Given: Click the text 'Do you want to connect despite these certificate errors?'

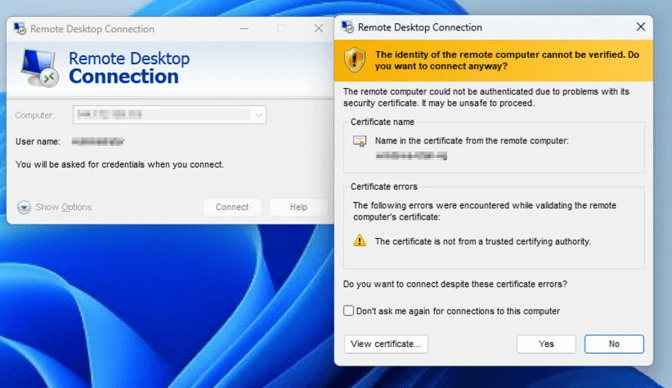Looking at the screenshot, I should tap(455, 284).
